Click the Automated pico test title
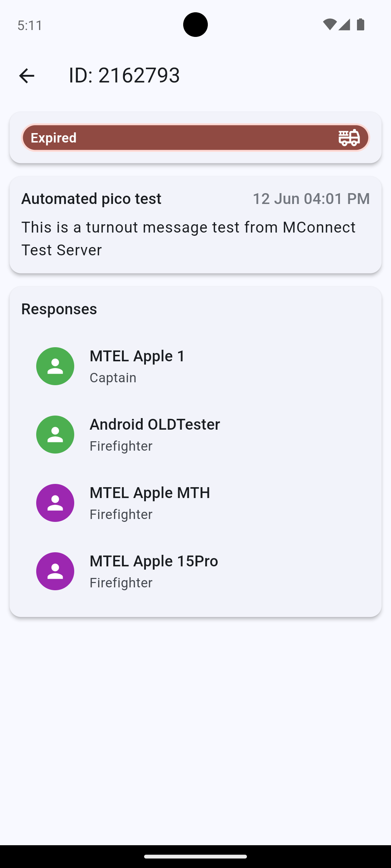Viewport: 391px width, 868px height. pos(91,199)
